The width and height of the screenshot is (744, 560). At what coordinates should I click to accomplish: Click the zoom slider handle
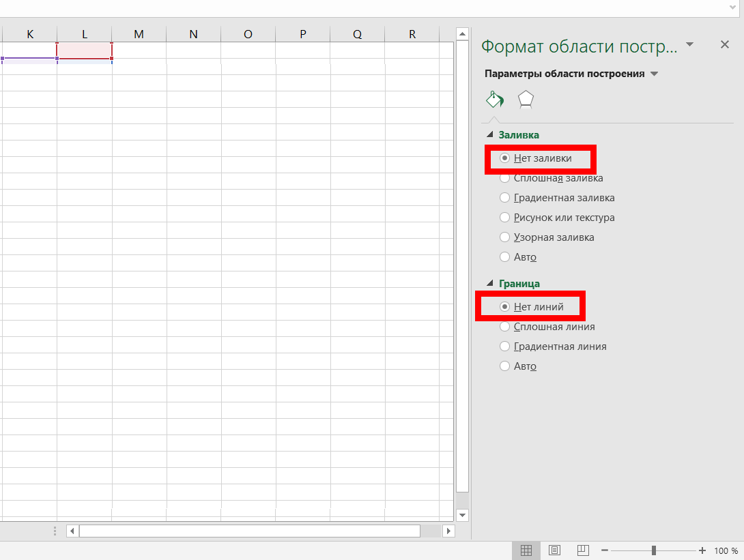tap(654, 550)
